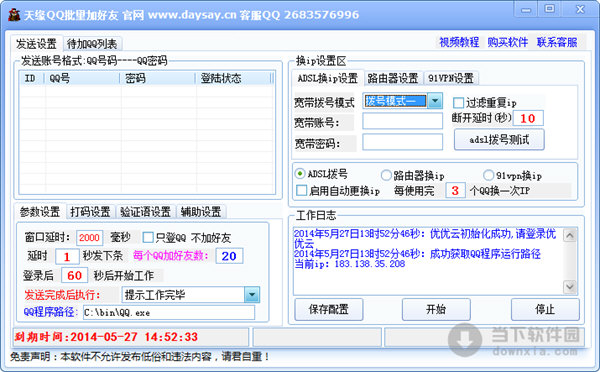Edit 断开延时(秒) field value 10

[528, 118]
